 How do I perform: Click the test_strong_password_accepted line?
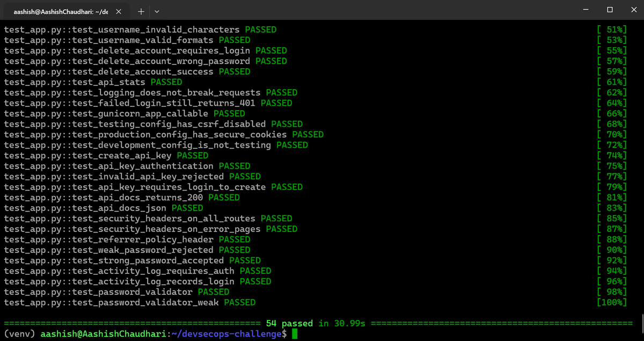point(133,260)
